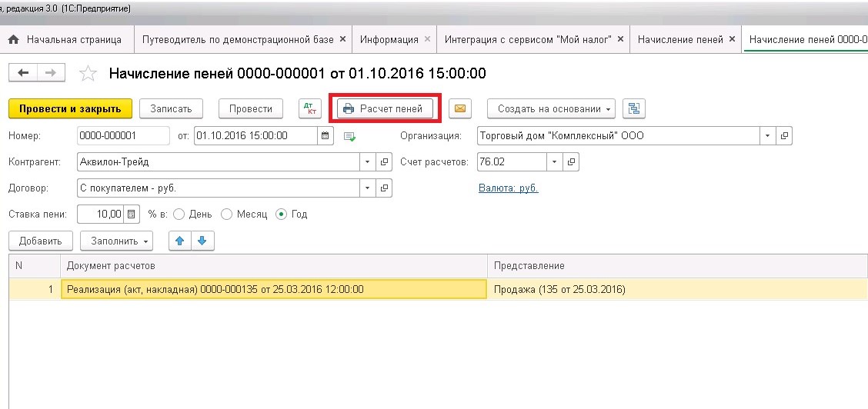
Task: Expand the Контрагент dropdown arrow
Action: 367,162
